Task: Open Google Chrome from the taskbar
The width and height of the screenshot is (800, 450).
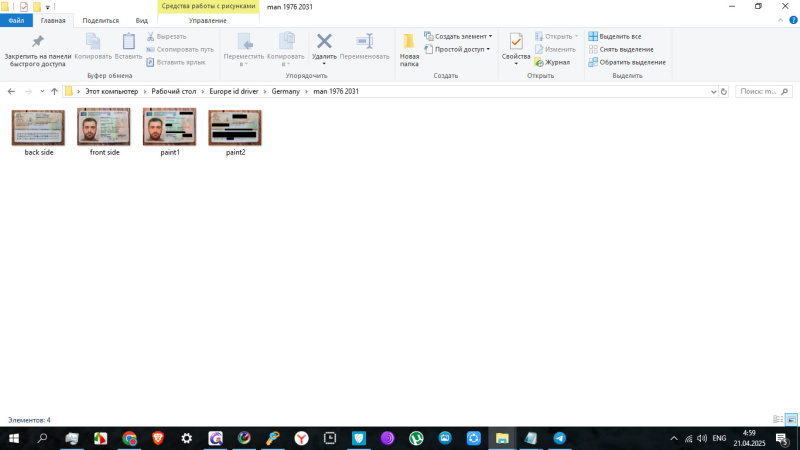Action: point(129,438)
